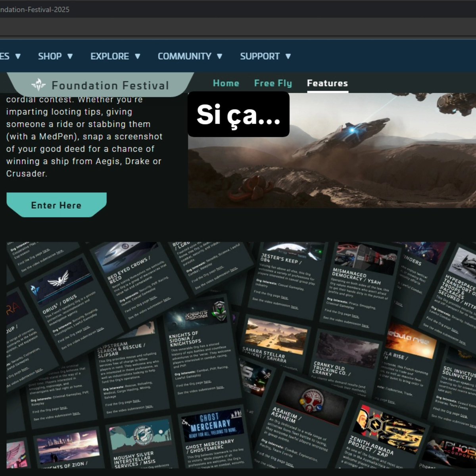
Task: Open the COMMUNITY dropdown menu
Action: 190,56
